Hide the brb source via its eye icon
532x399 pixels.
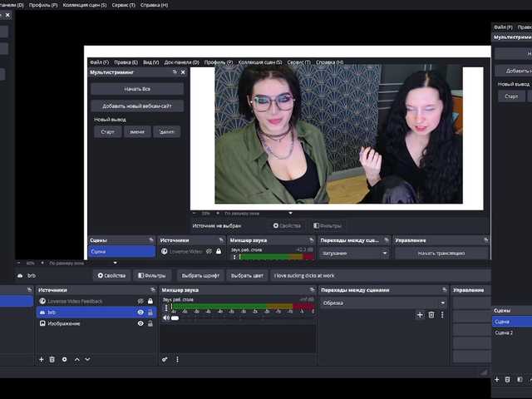point(140,313)
